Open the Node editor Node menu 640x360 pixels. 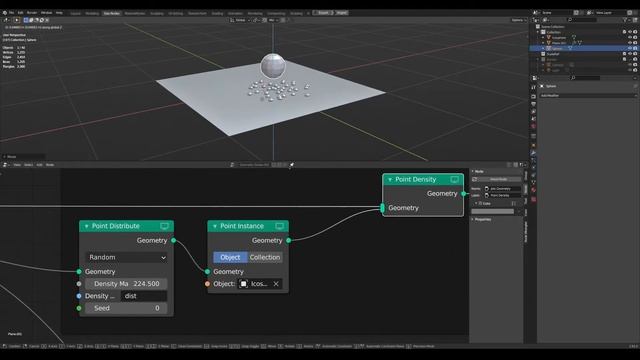[x=50, y=165]
